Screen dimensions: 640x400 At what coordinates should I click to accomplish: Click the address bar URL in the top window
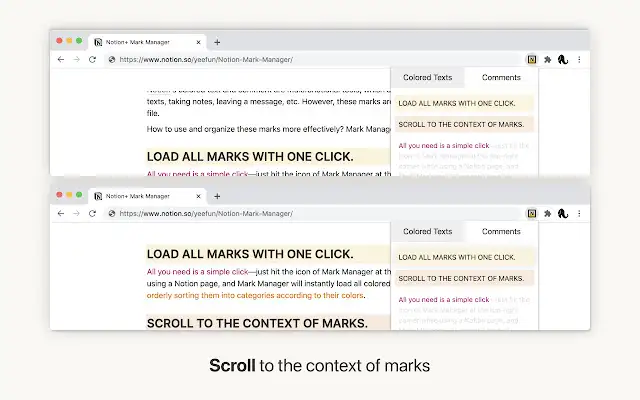pos(206,60)
